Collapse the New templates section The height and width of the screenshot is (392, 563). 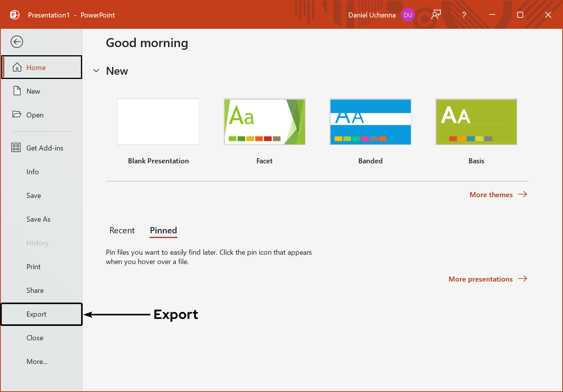(x=96, y=71)
